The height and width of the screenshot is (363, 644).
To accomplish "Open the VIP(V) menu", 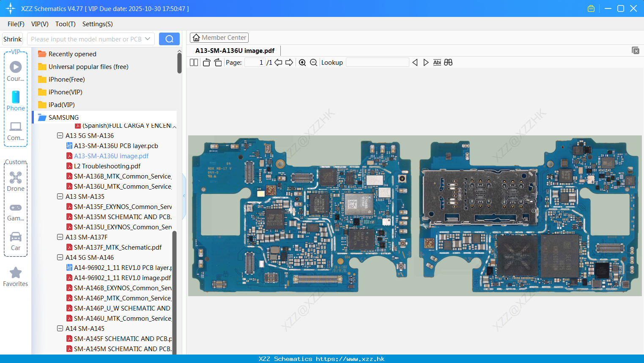I will pyautogui.click(x=40, y=24).
